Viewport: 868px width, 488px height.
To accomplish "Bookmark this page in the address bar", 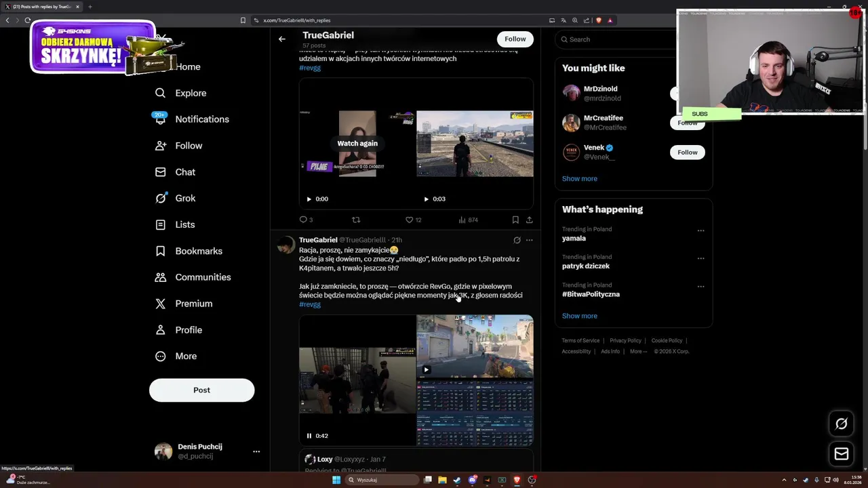I will [x=243, y=20].
